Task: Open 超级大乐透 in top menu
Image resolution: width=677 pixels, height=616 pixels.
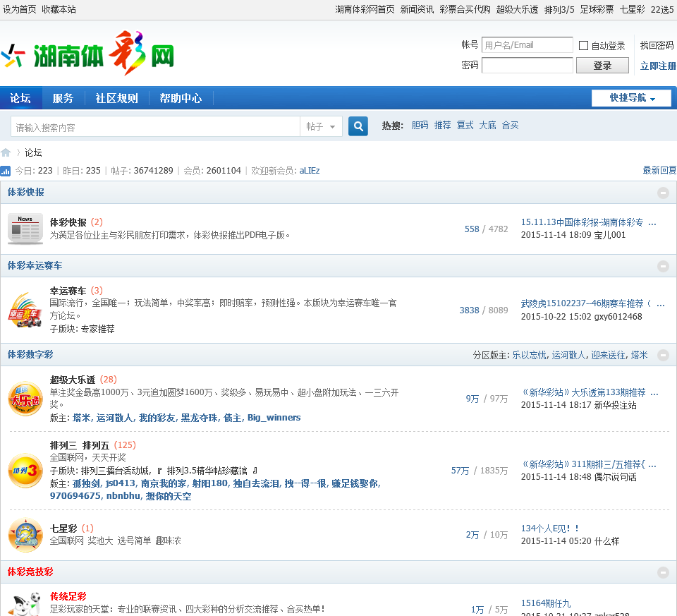Action: (517, 9)
